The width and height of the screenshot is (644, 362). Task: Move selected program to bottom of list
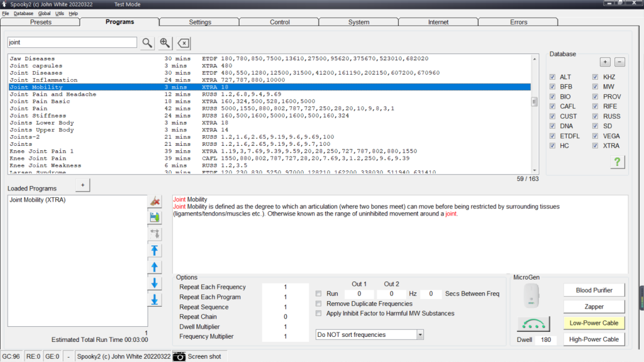coord(155,300)
